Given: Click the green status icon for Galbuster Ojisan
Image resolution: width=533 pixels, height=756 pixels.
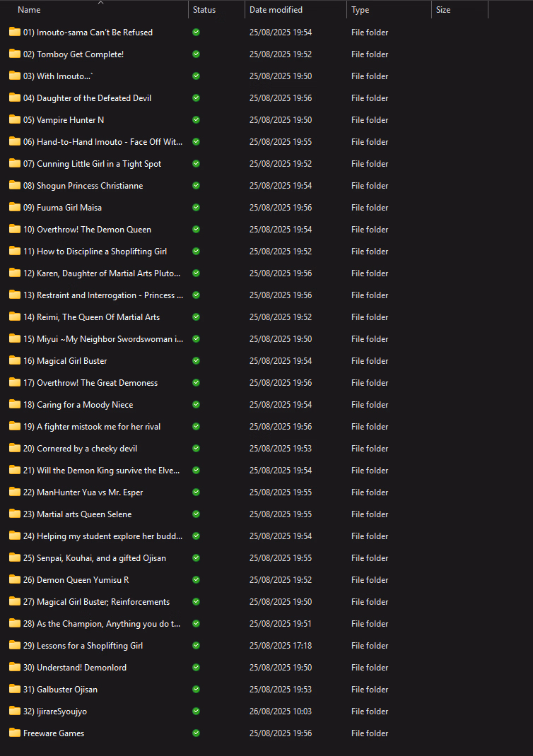Looking at the screenshot, I should coord(196,690).
